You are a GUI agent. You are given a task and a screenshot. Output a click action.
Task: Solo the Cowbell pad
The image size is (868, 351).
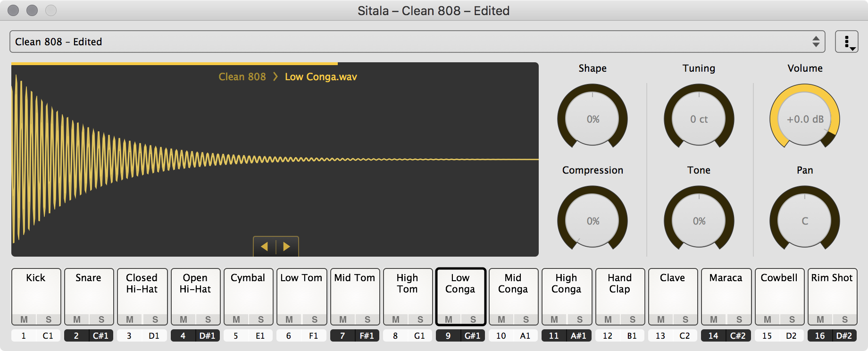tap(792, 319)
